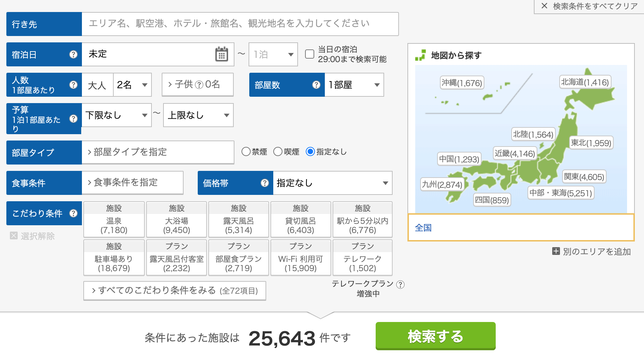Screen dimensions: 644x358
Task: Click the help icon next to 人数
Action: (73, 85)
